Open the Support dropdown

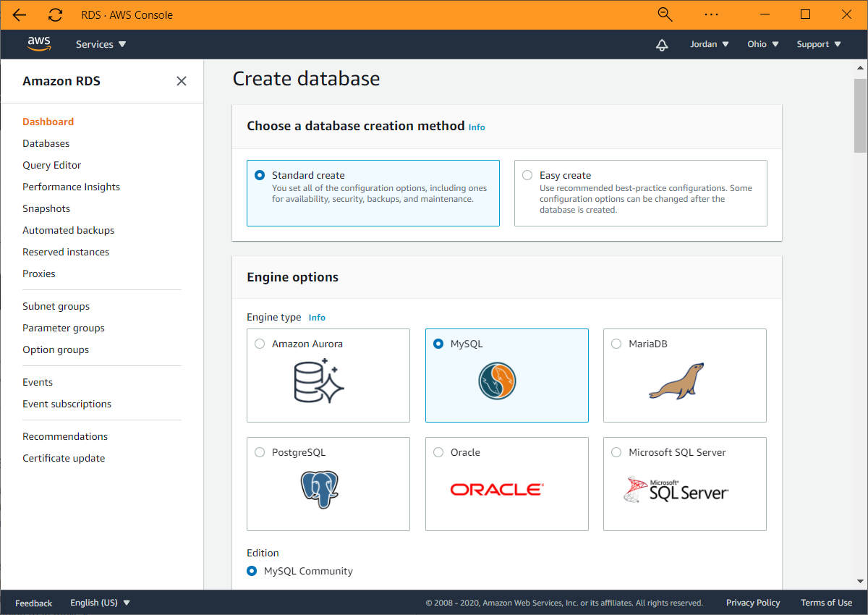coord(819,44)
